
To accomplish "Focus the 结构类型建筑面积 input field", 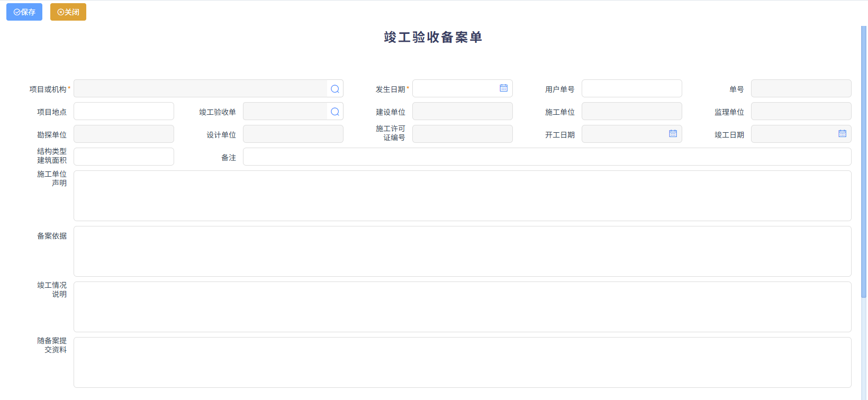I will pyautogui.click(x=124, y=157).
